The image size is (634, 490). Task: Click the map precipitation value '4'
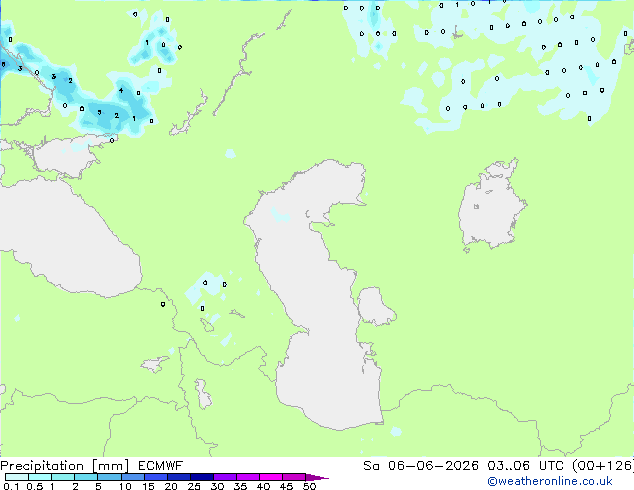tap(121, 90)
